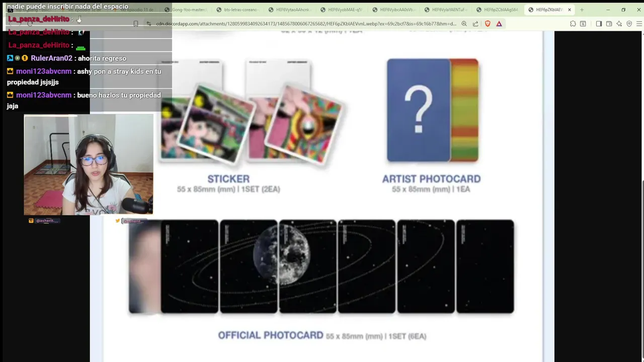Click the share page icon in address bar
The height and width of the screenshot is (362, 644).
point(475,24)
